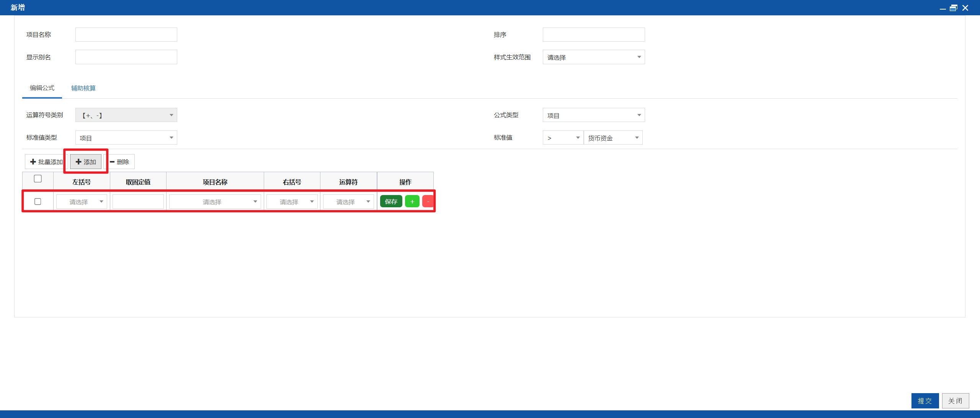Switch to the 辅助核算 tab

click(83, 88)
